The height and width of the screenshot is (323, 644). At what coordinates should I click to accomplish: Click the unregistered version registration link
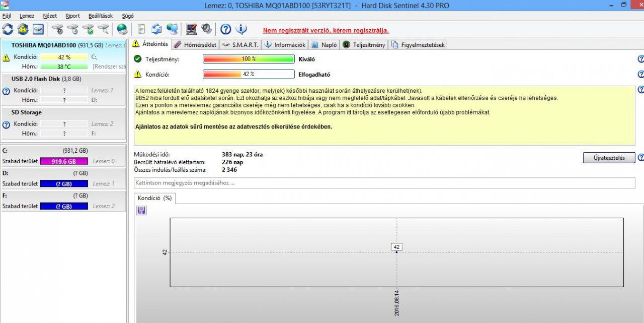[x=326, y=30]
